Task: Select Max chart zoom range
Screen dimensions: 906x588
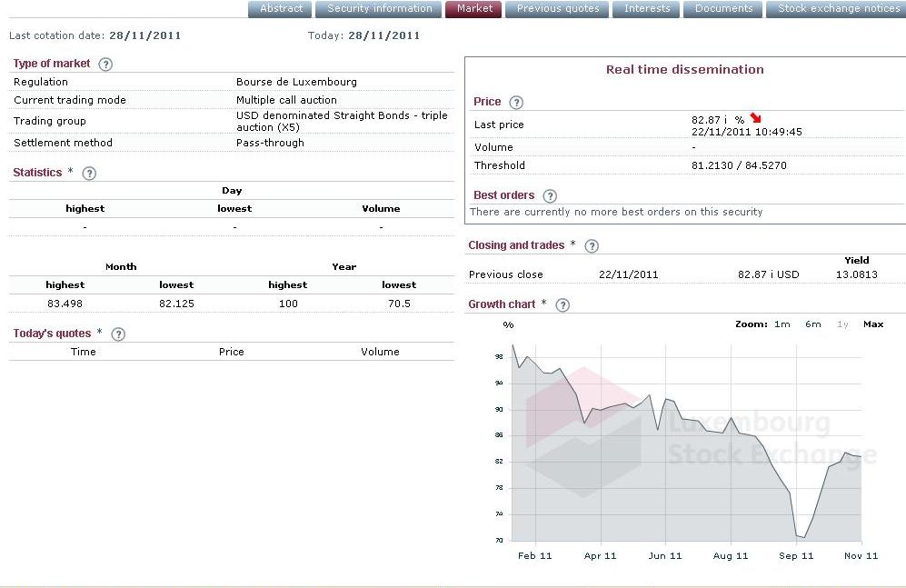Action: pos(873,324)
